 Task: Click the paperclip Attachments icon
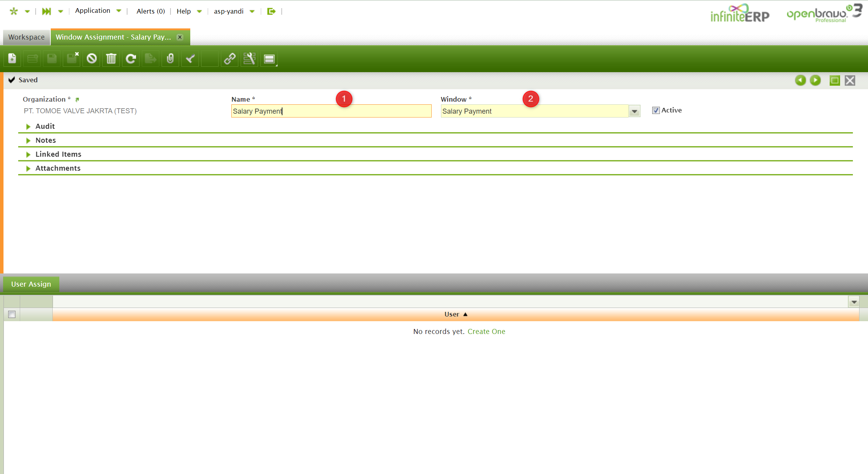pos(170,59)
